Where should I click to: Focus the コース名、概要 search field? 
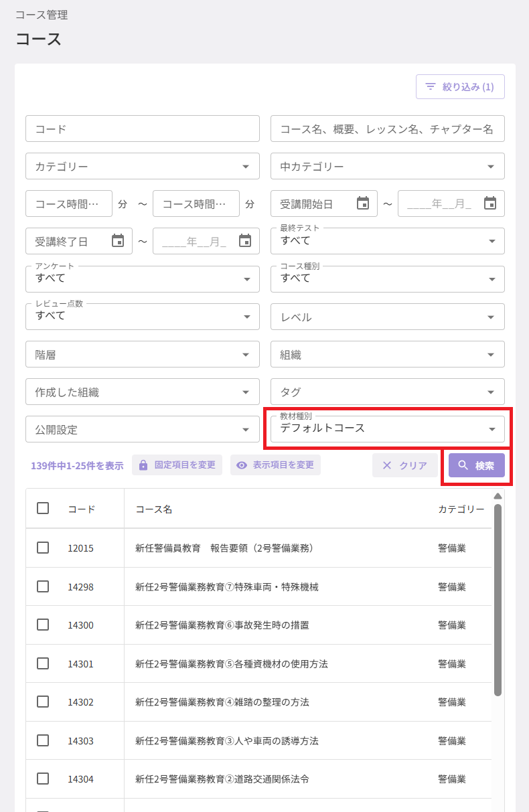pyautogui.click(x=388, y=129)
